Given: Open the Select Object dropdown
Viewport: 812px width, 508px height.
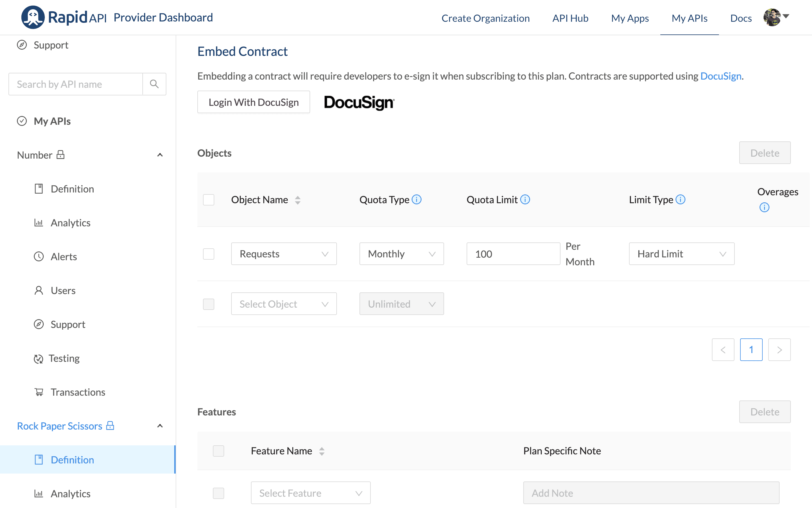Looking at the screenshot, I should (284, 304).
